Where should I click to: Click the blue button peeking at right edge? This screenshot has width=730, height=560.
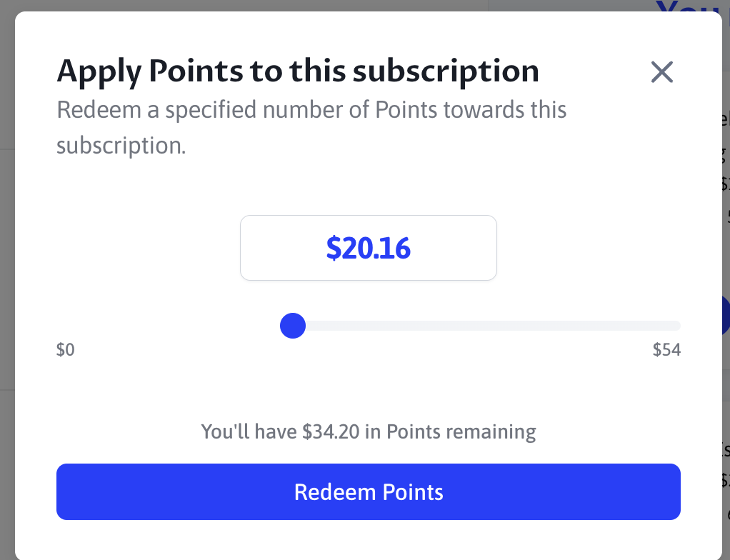tap(726, 314)
